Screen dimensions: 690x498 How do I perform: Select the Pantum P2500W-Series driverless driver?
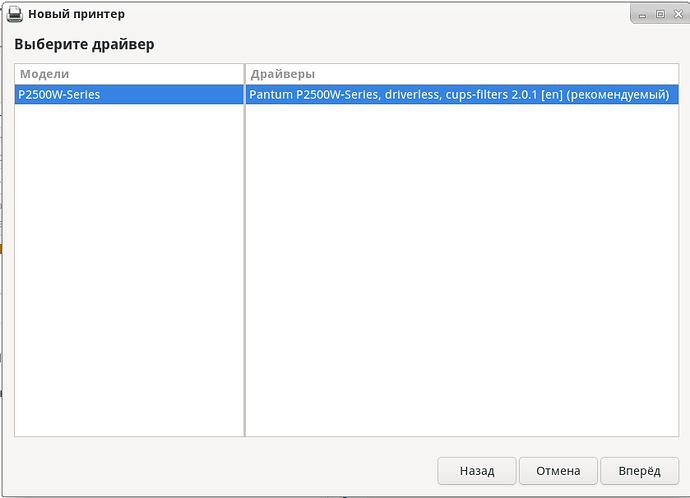click(462, 95)
